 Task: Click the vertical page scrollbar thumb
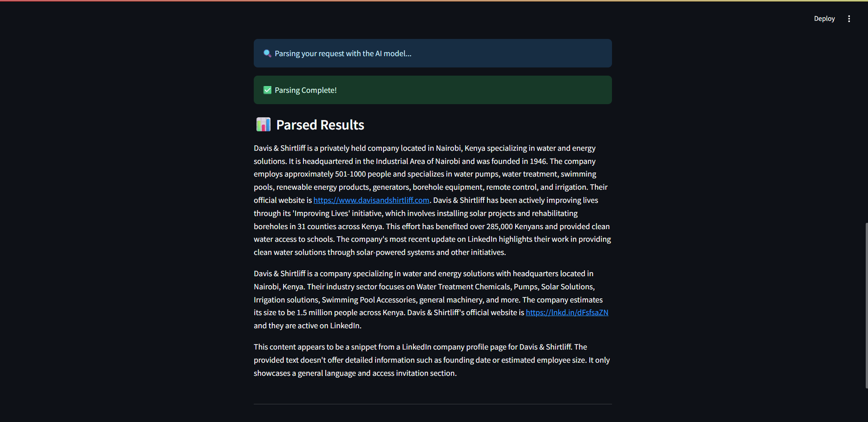(866, 305)
